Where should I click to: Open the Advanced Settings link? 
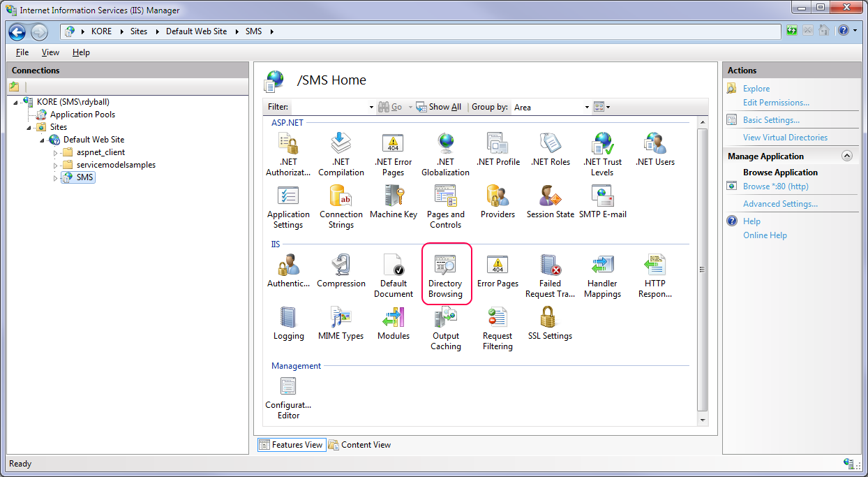(780, 204)
